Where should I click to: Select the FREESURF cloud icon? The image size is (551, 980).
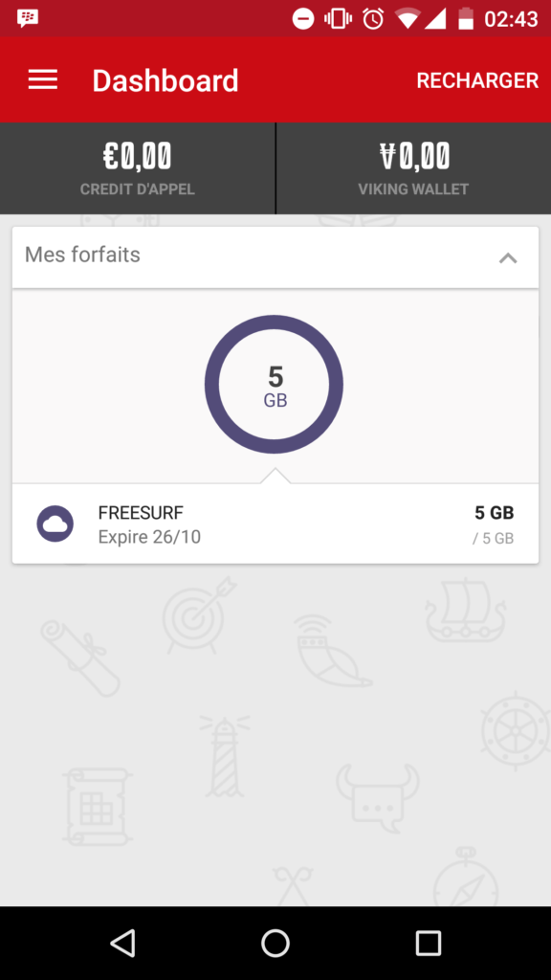tap(55, 523)
